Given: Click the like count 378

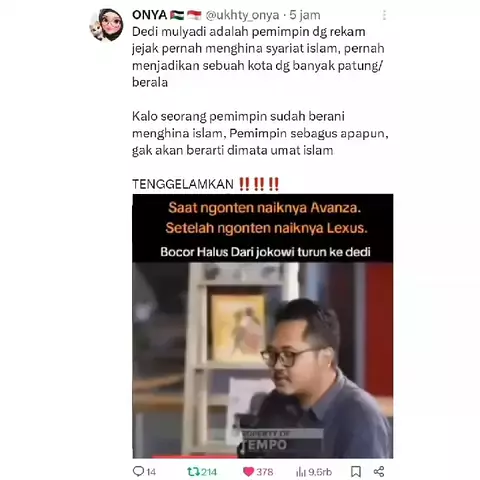Looking at the screenshot, I should [265, 472].
